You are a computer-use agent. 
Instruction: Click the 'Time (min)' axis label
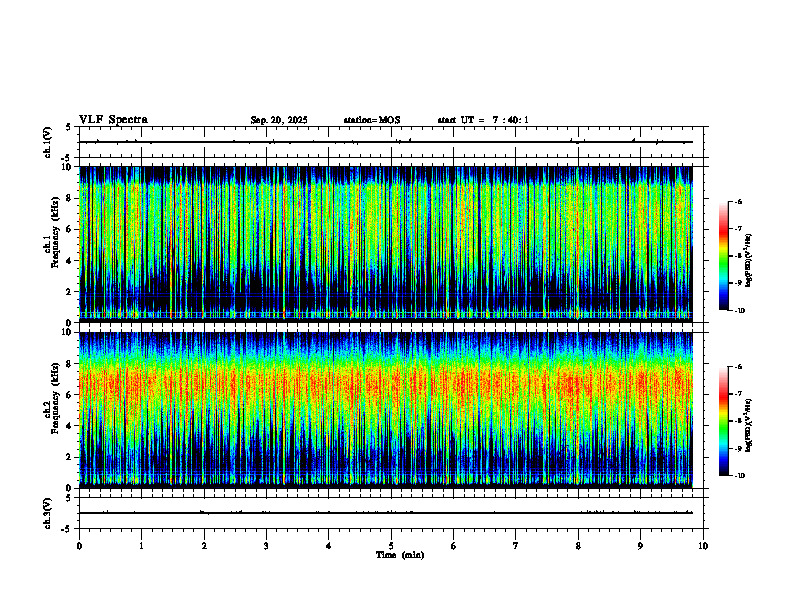[x=400, y=555]
